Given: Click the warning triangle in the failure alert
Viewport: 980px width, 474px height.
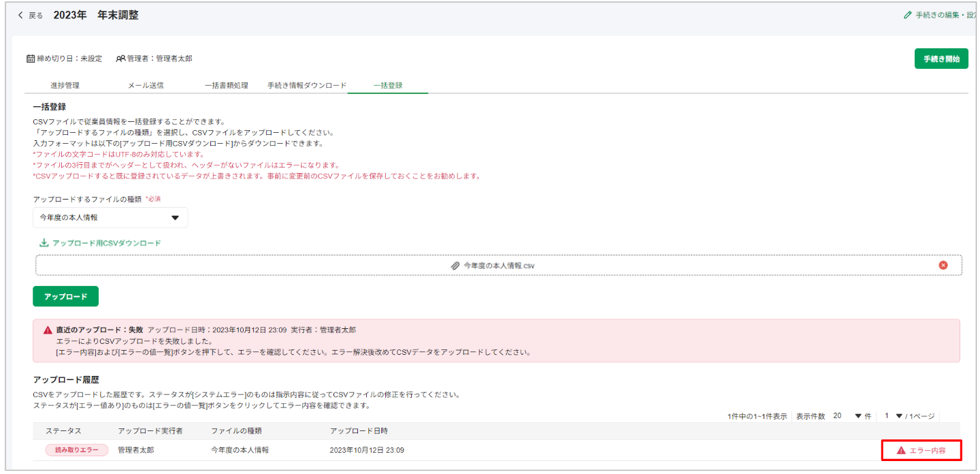Looking at the screenshot, I should [x=48, y=330].
